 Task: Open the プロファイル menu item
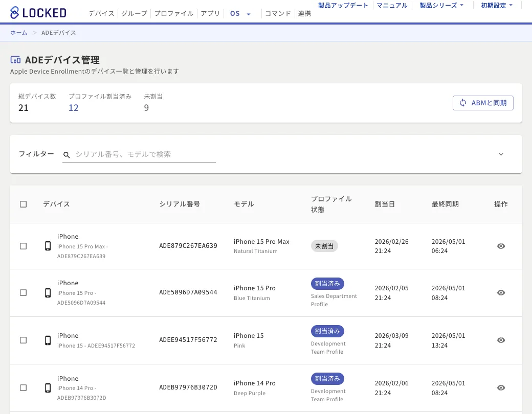(x=174, y=14)
